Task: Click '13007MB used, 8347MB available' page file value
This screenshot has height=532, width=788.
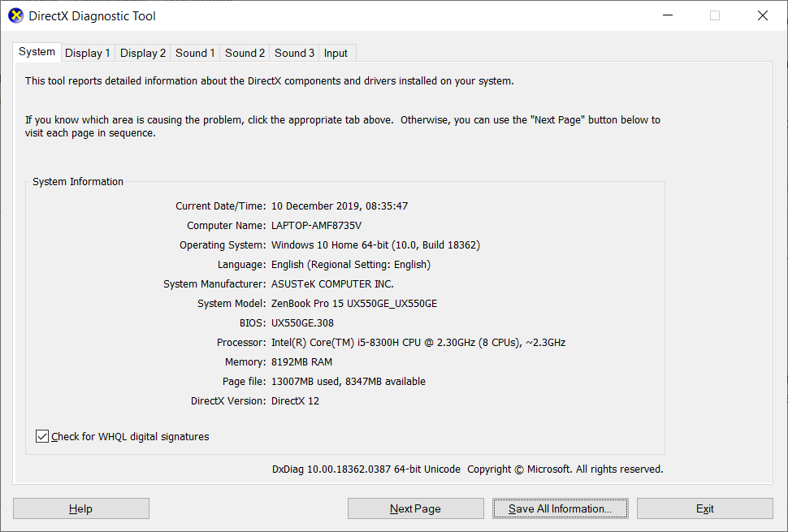Action: tap(349, 381)
